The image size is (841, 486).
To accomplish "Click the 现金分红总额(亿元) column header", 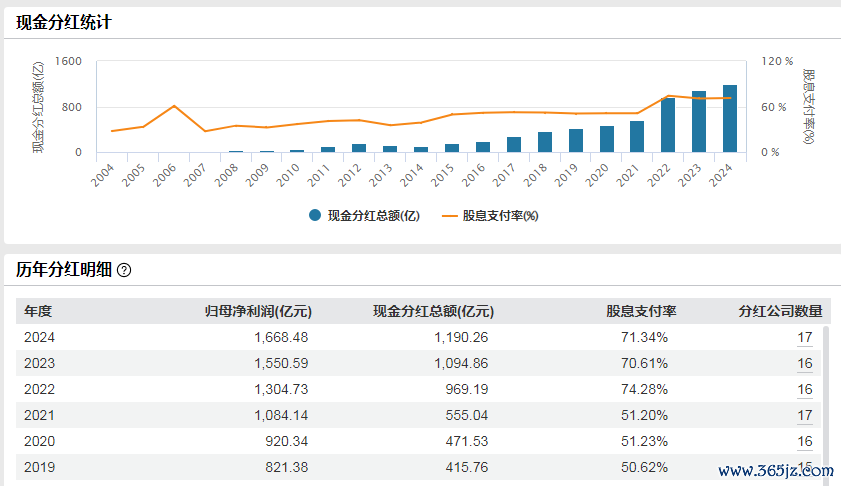I will click(433, 311).
